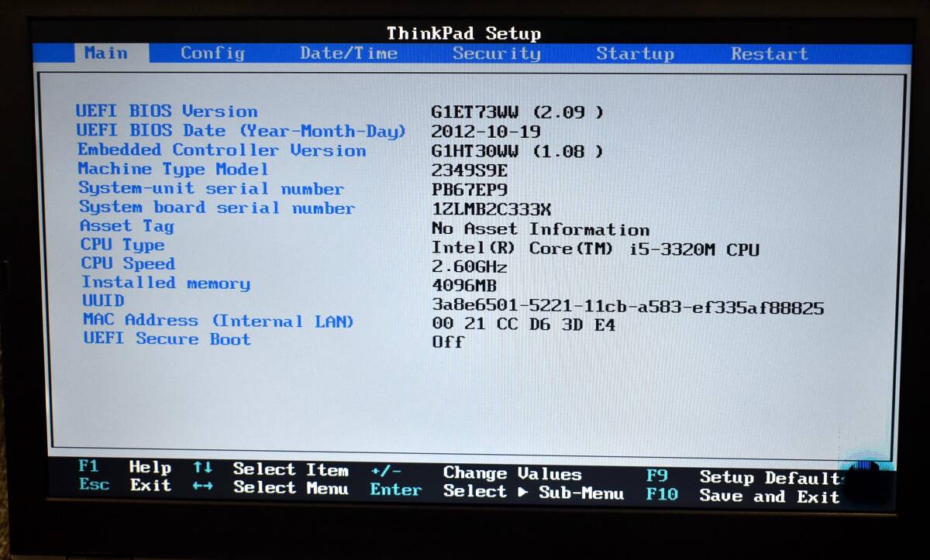Viewport: 930px width, 560px height.
Task: Click System-unit serial number label
Action: (211, 188)
